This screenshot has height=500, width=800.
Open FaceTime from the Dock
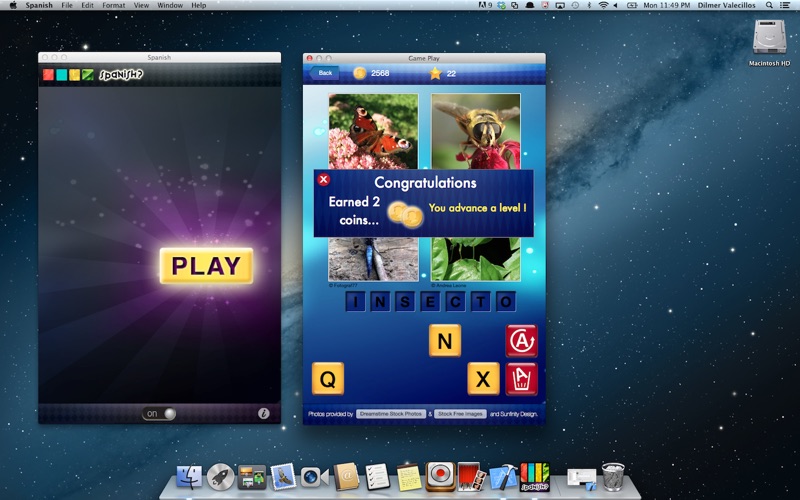click(314, 478)
